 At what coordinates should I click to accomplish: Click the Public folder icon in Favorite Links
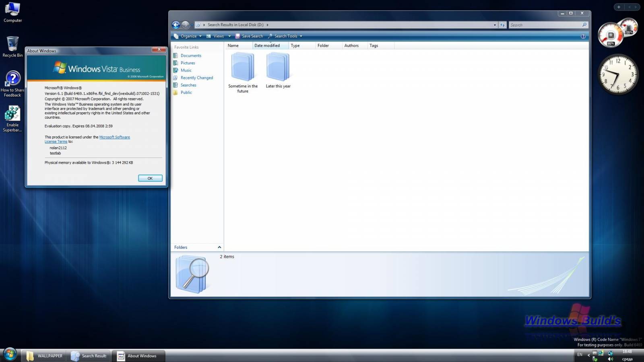click(x=175, y=93)
